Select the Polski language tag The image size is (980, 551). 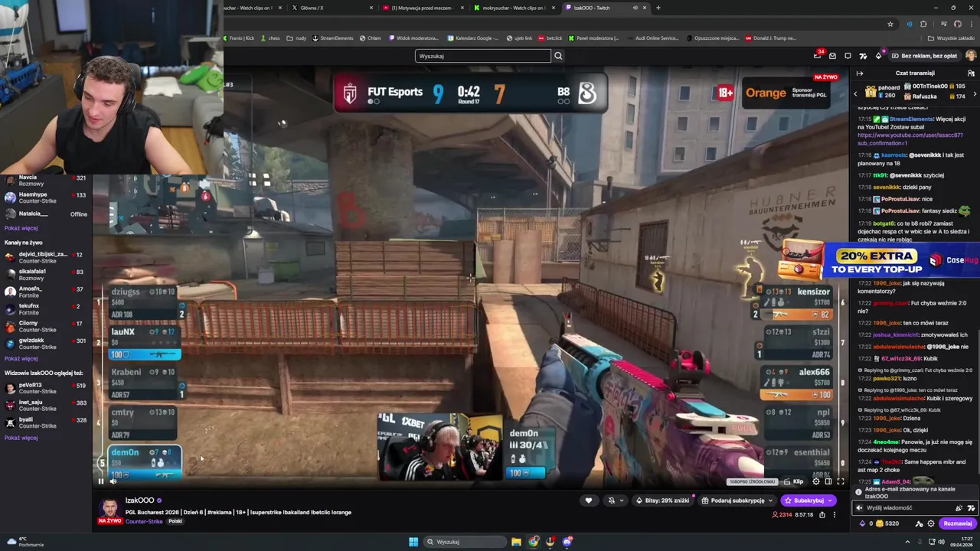tap(175, 521)
